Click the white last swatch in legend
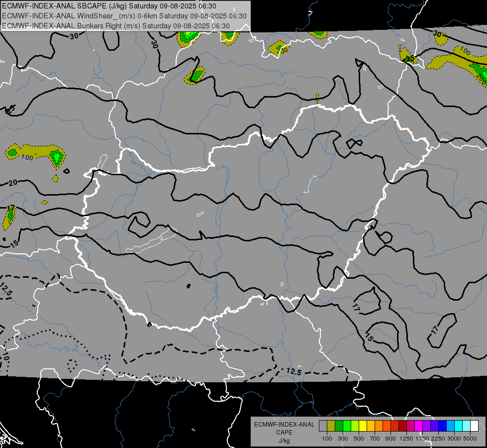This screenshot has height=448, width=487. [x=475, y=426]
